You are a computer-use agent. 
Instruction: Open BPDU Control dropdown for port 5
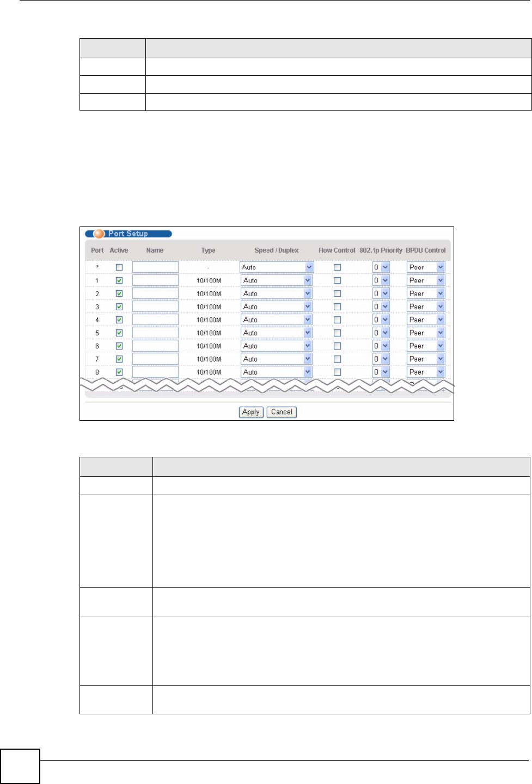tap(426, 333)
